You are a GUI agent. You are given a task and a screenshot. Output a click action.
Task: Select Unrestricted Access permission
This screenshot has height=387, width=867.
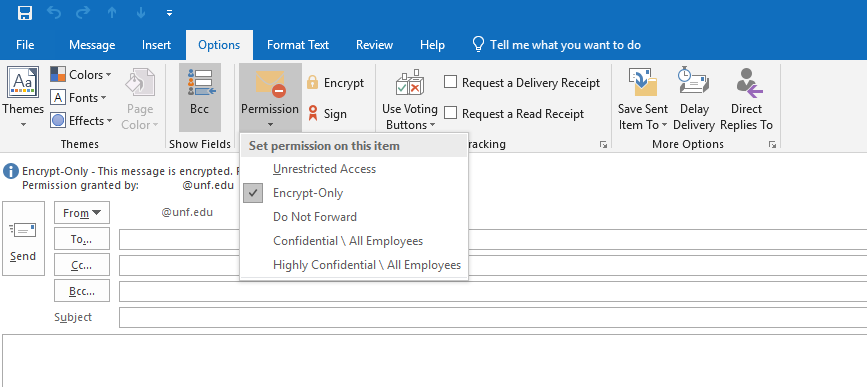coord(354,169)
